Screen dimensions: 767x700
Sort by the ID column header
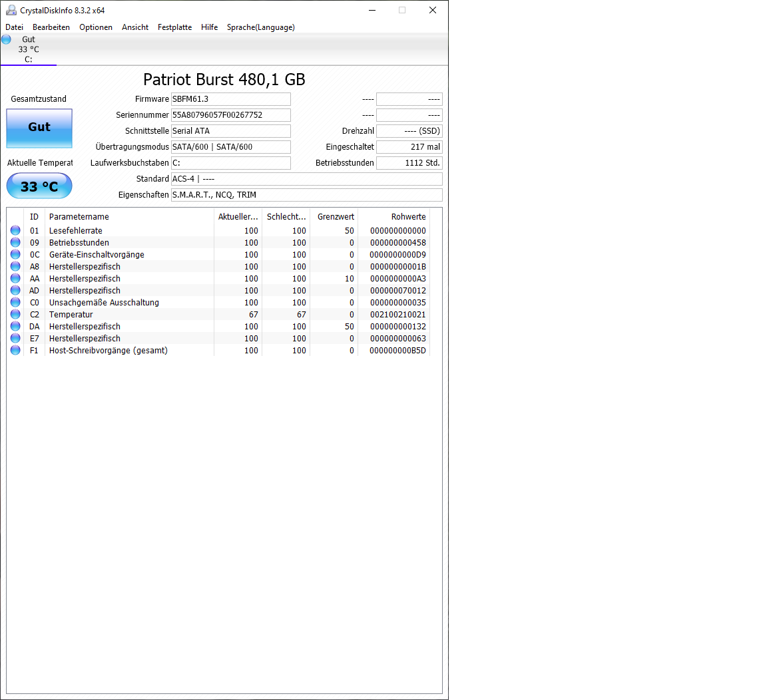pos(34,216)
